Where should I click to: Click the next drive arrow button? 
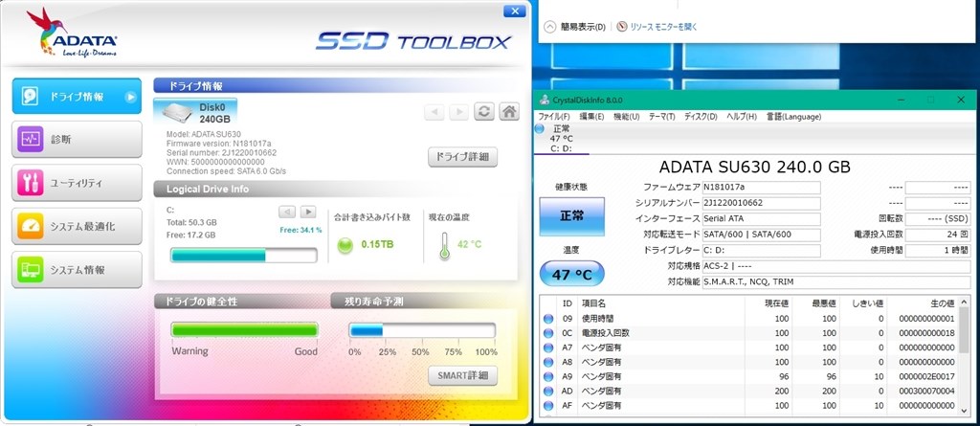point(458,113)
